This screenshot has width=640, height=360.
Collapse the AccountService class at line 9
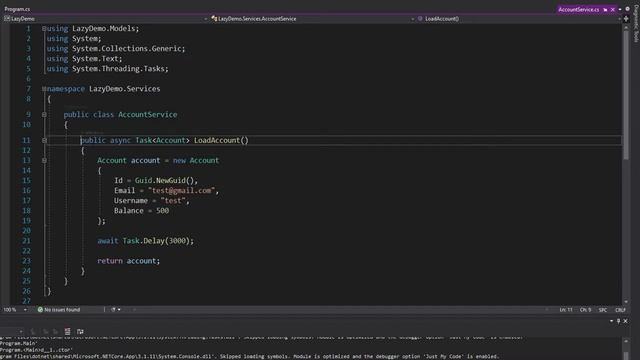[x=44, y=115]
